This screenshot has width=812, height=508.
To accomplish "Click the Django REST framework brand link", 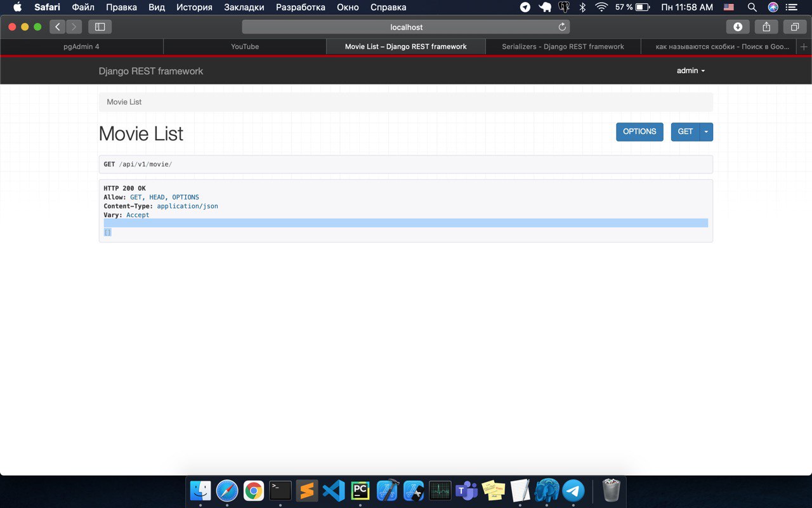I will 151,71.
